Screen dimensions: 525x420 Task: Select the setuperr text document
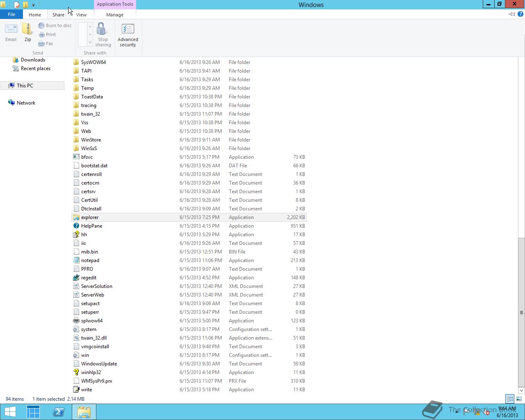coord(189,312)
